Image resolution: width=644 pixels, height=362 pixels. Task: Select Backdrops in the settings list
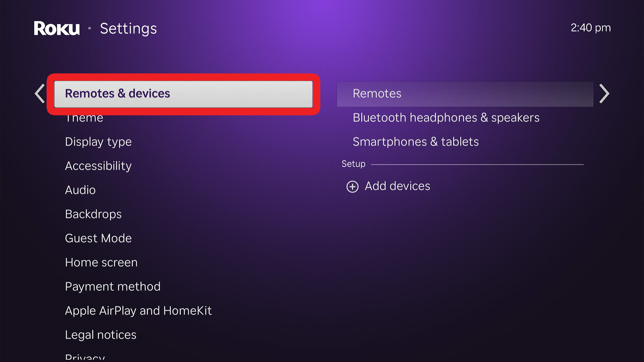93,214
